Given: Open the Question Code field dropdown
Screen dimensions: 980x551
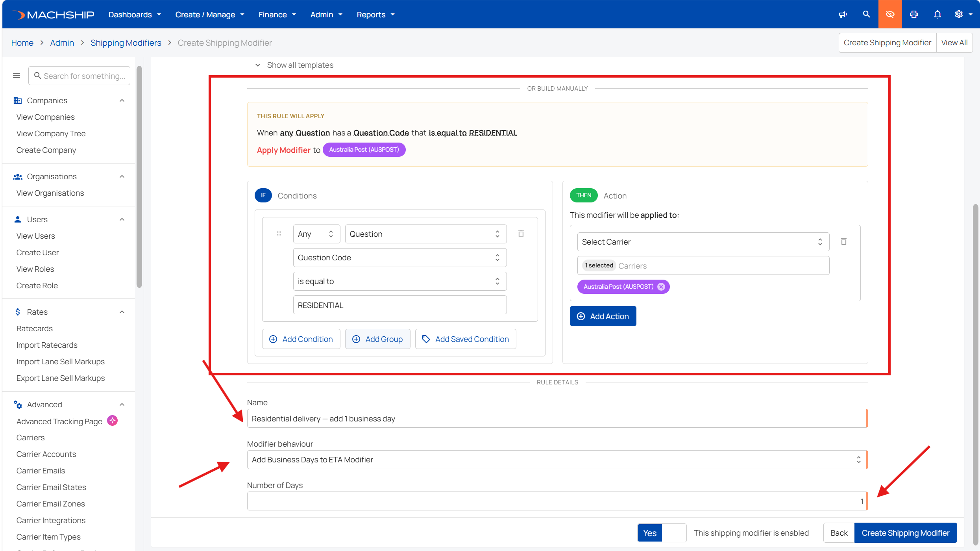Looking at the screenshot, I should click(x=399, y=258).
